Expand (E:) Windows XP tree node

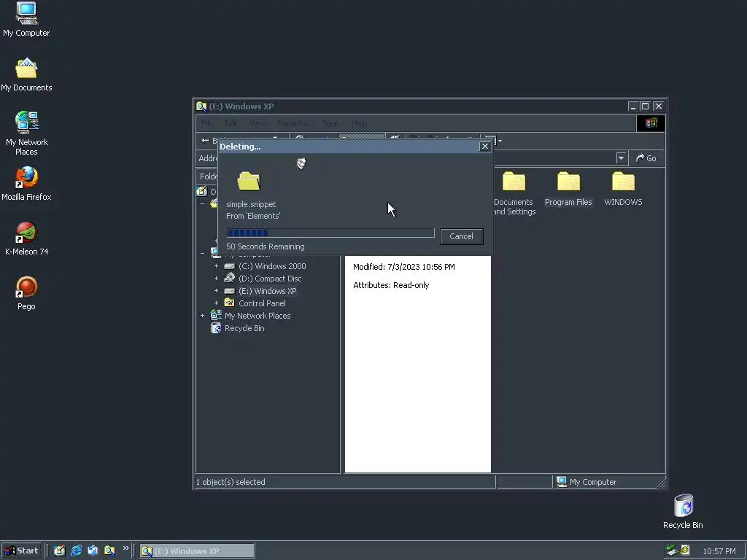(216, 291)
